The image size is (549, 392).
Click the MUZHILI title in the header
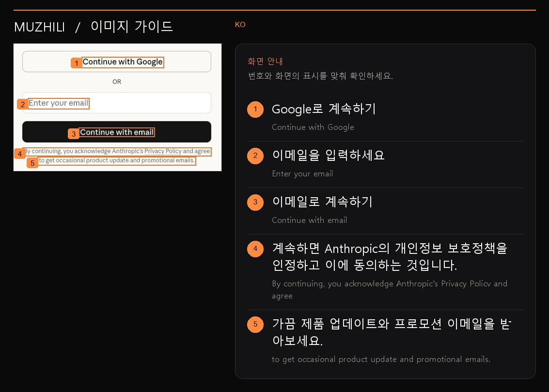[x=39, y=27]
